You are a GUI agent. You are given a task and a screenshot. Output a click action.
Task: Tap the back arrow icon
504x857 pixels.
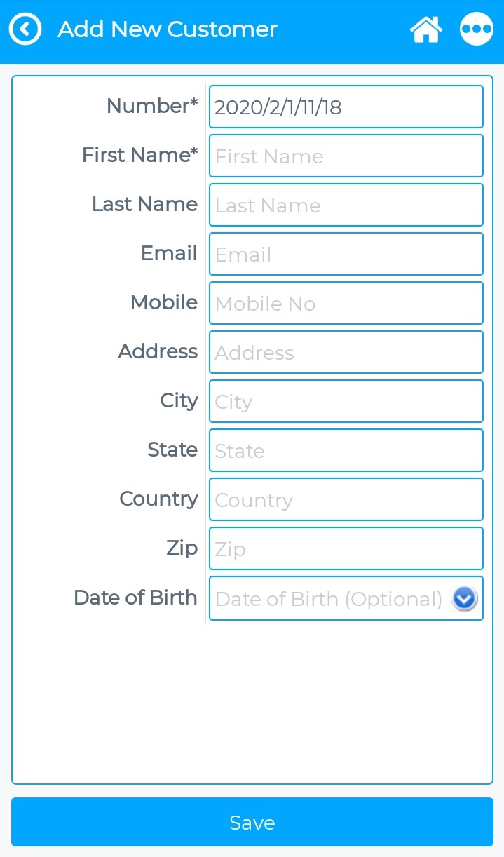(x=25, y=29)
